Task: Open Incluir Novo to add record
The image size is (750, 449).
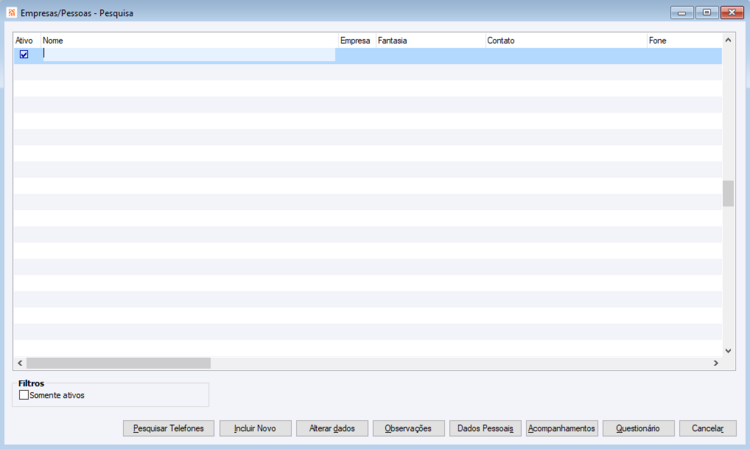Action: (x=255, y=428)
